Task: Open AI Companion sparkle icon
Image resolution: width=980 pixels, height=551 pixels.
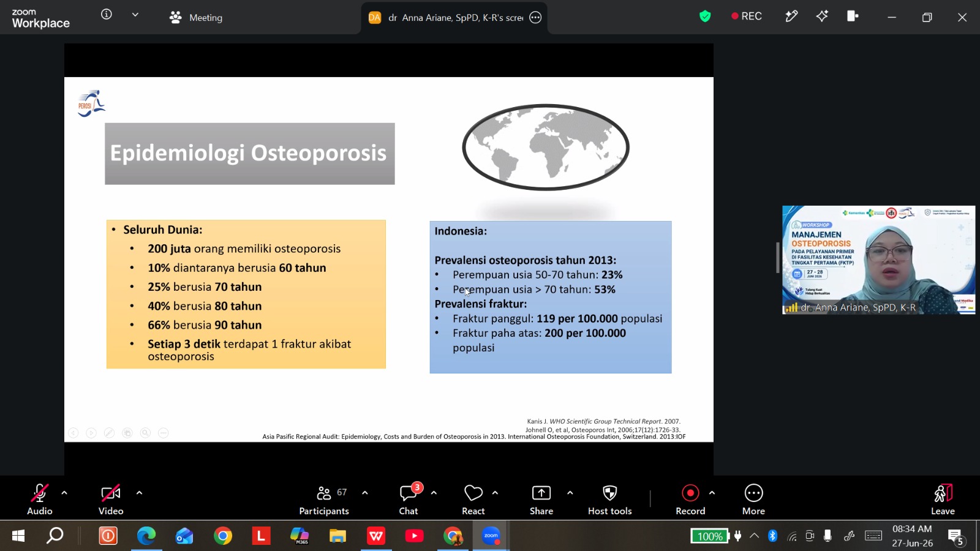Action: (x=822, y=17)
